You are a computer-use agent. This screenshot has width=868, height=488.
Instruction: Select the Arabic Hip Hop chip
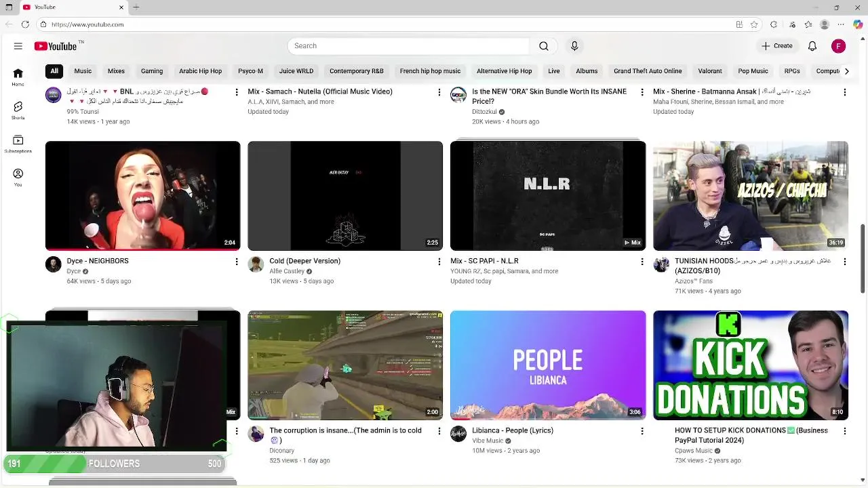[200, 71]
